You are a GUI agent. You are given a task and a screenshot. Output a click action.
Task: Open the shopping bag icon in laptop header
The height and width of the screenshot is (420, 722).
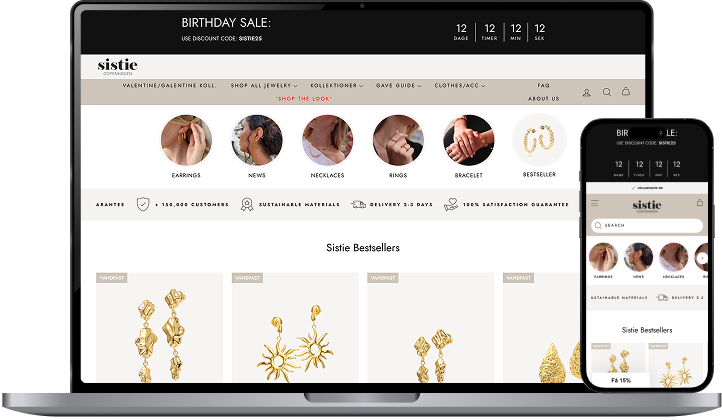626,91
